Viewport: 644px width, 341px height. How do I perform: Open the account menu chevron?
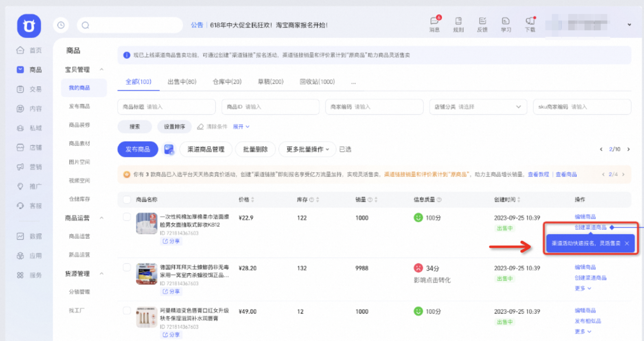629,25
